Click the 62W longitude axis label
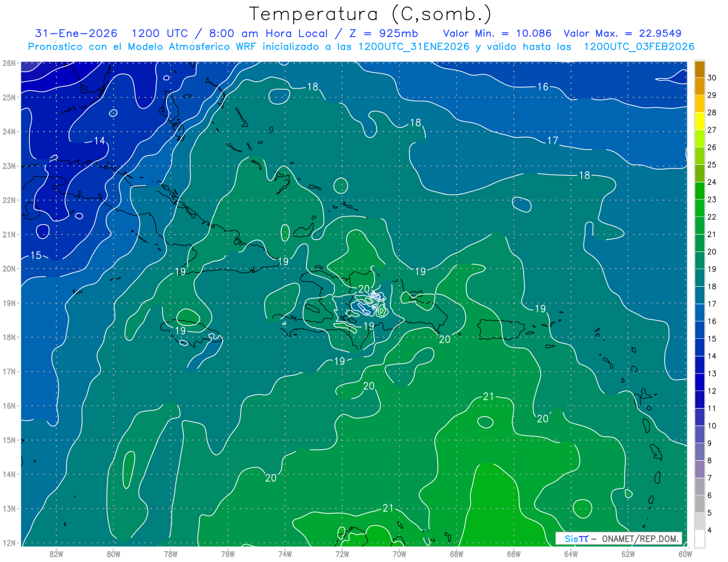The height and width of the screenshot is (562, 728). point(629,554)
